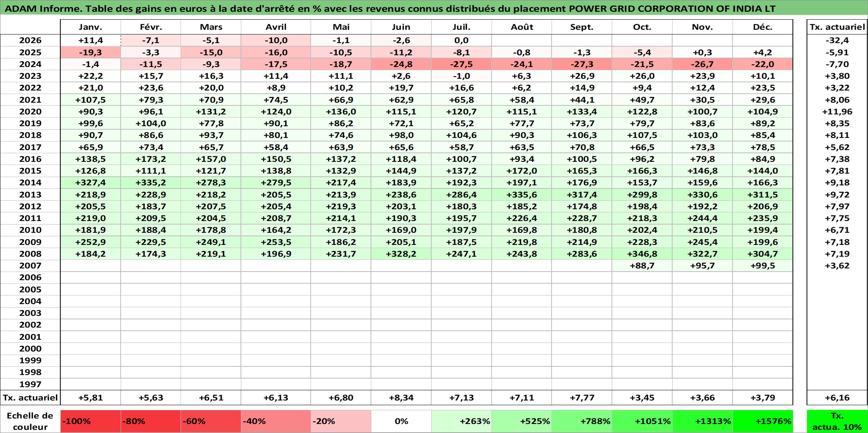Click the 'Tx. actuariel' label of the bottom row

coord(30,398)
